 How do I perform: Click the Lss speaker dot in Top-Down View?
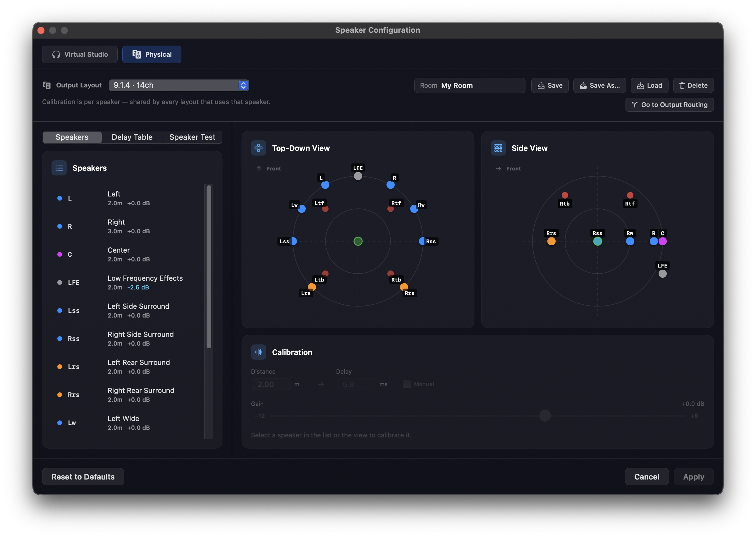click(x=293, y=241)
